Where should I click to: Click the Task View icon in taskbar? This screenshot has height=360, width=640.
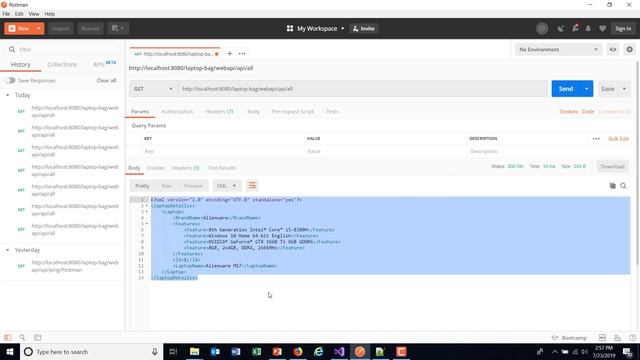[x=173, y=351]
